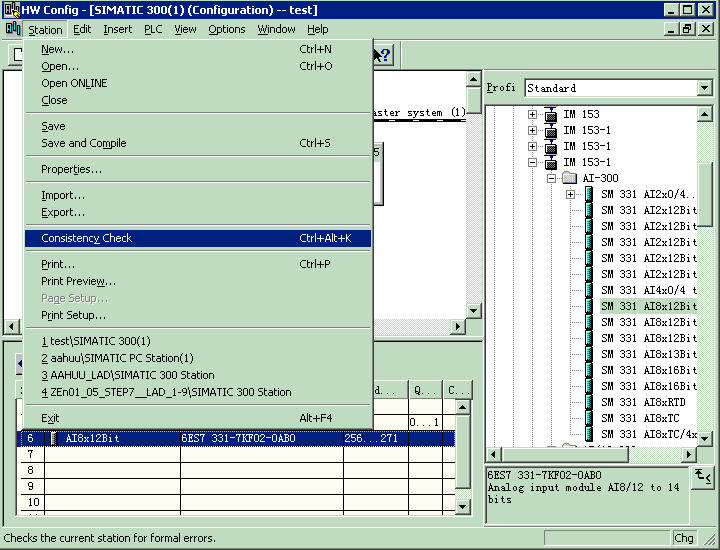720x550 pixels.
Task: Expand the SM 331 AI2x0/4 tree node
Action: tap(570, 194)
